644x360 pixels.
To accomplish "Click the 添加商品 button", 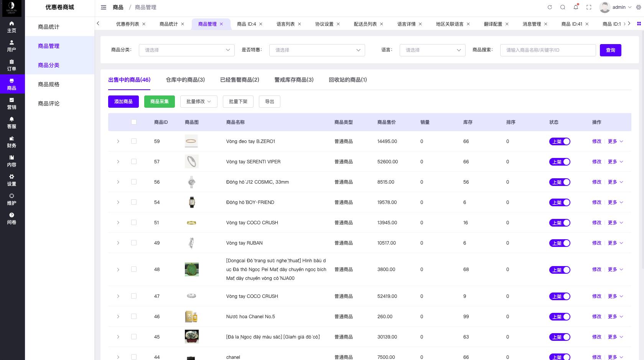I will 123,102.
